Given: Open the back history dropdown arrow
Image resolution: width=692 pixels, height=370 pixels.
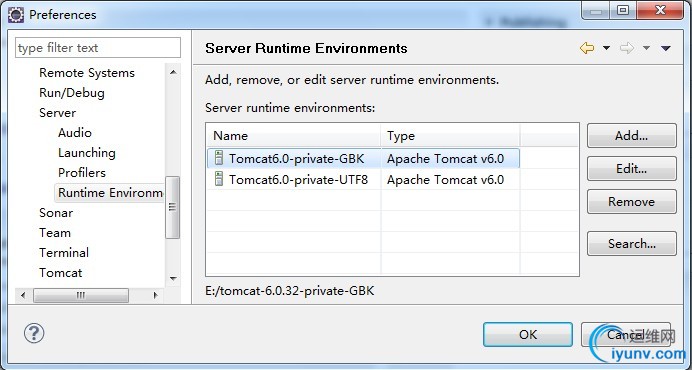Looking at the screenshot, I should tap(606, 48).
